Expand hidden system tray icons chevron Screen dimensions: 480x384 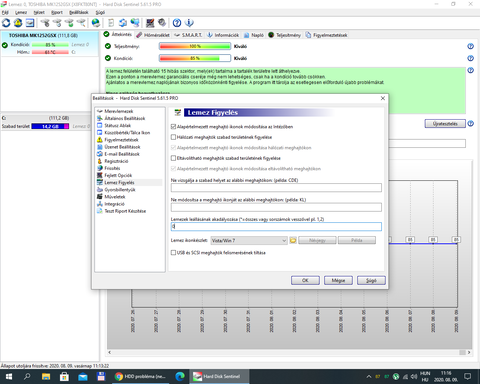click(x=369, y=377)
